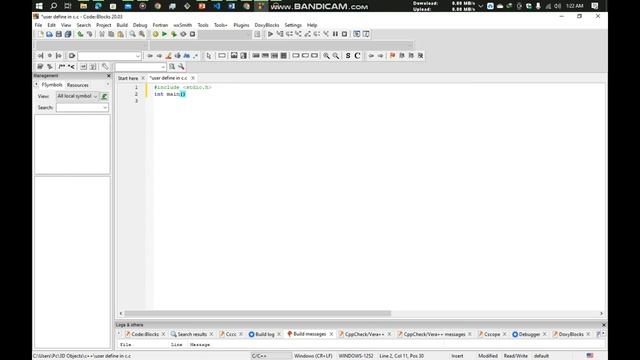
Task: Switch to the Start here tab
Action: tap(128, 78)
